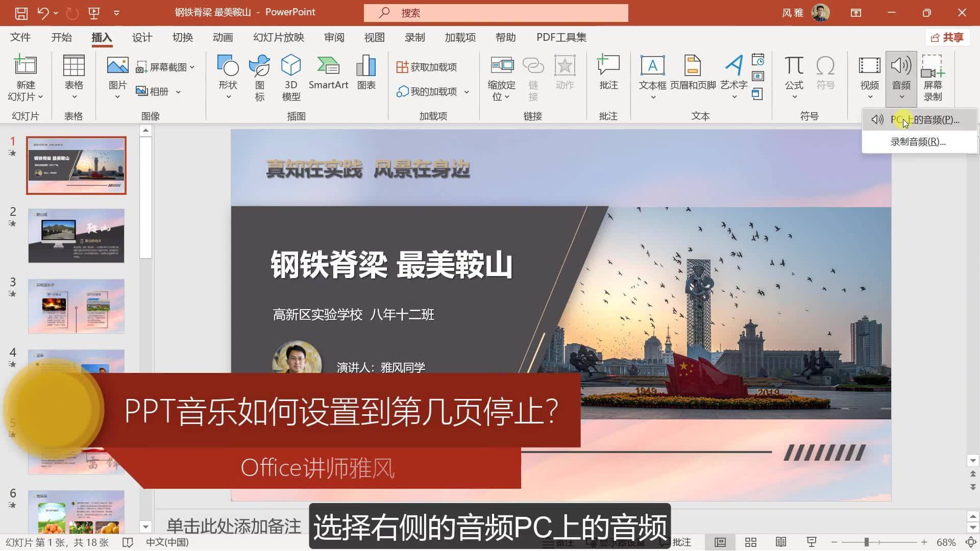Select slide 2 thumbnail
This screenshot has height=551, width=980.
pos(76,235)
